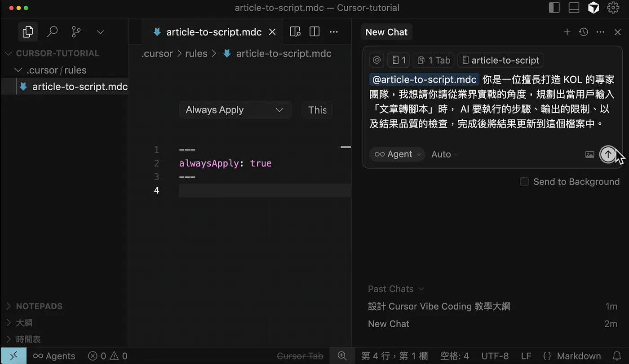This screenshot has height=364, width=629.
Task: Open the Search view icon
Action: pyautogui.click(x=53, y=31)
